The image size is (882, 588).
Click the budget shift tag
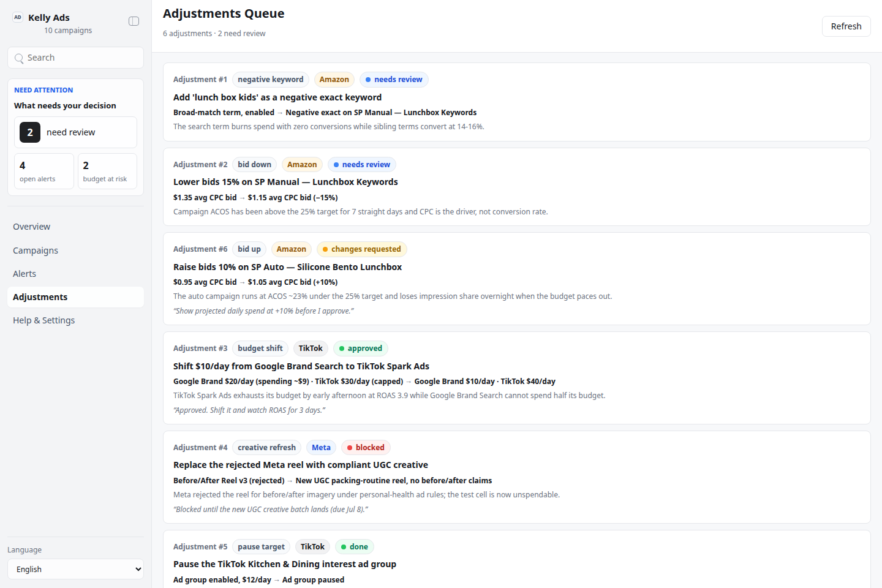[x=260, y=349]
